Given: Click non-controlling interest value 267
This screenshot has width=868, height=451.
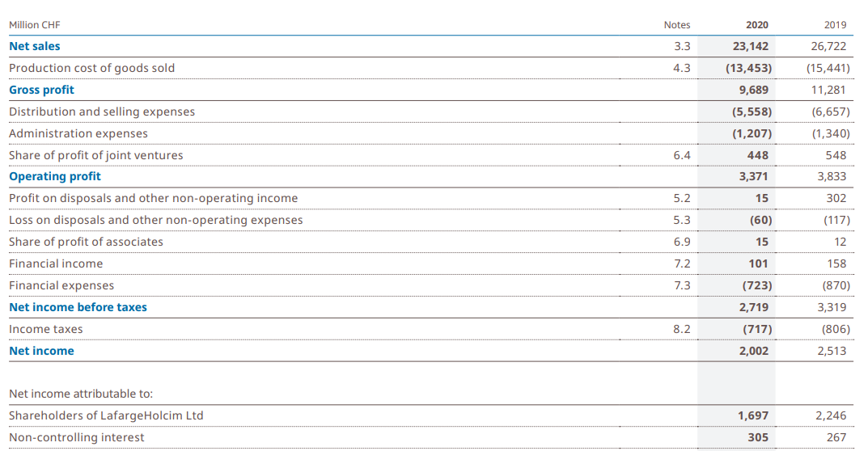Looking at the screenshot, I should (836, 438).
